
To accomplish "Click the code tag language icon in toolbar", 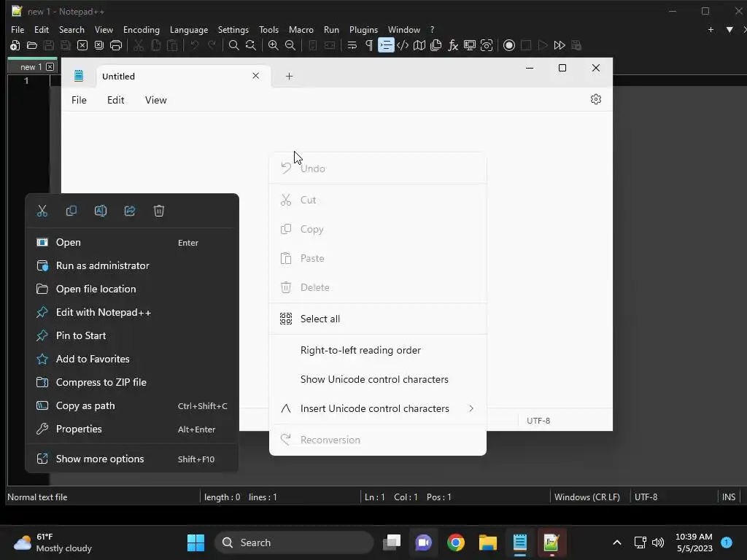I will [403, 45].
